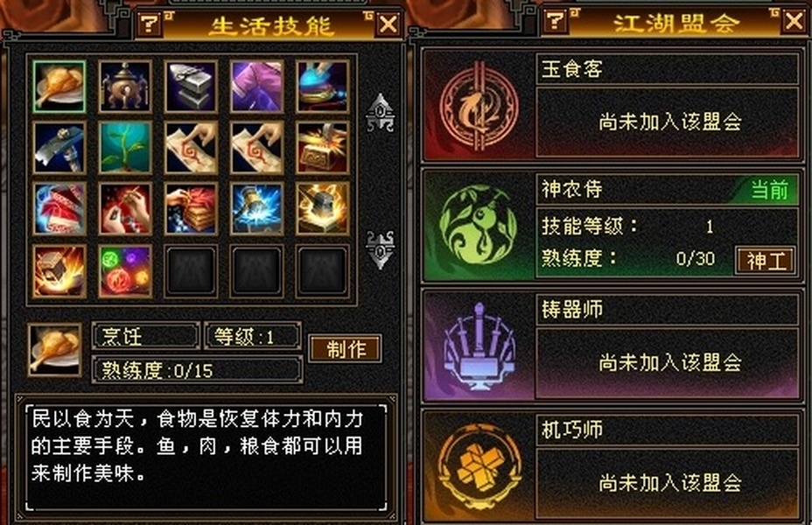Select the alchemy cauldron skill icon
Screen dimensions: 812x525
click(125, 87)
